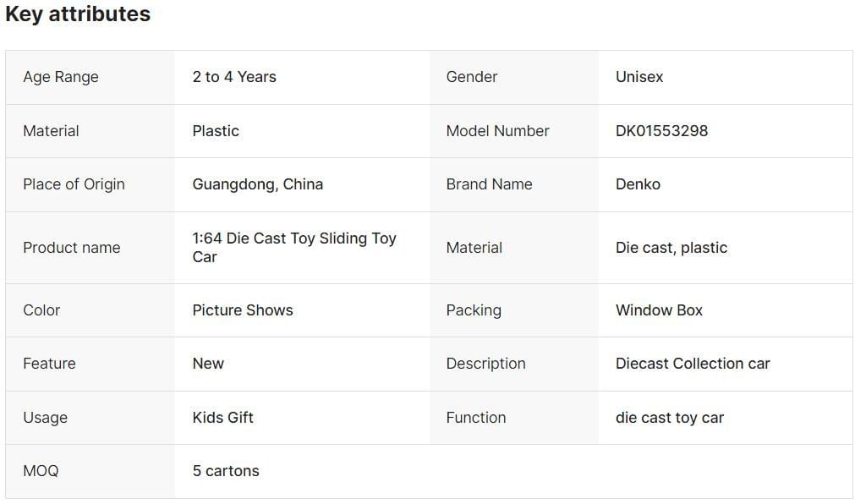Select the "2 to 4 Years" value
This screenshot has height=504, width=855.
234,77
